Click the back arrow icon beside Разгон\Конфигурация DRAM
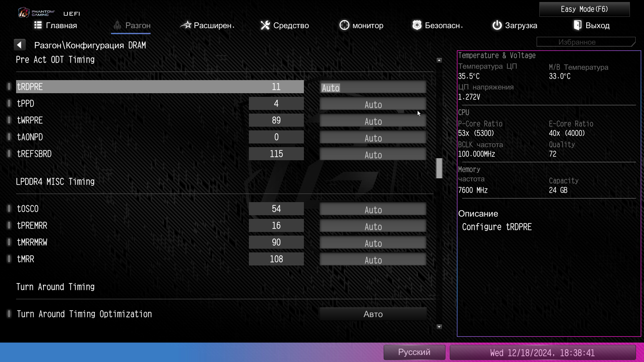Screen dimensions: 644x362 tap(19, 45)
